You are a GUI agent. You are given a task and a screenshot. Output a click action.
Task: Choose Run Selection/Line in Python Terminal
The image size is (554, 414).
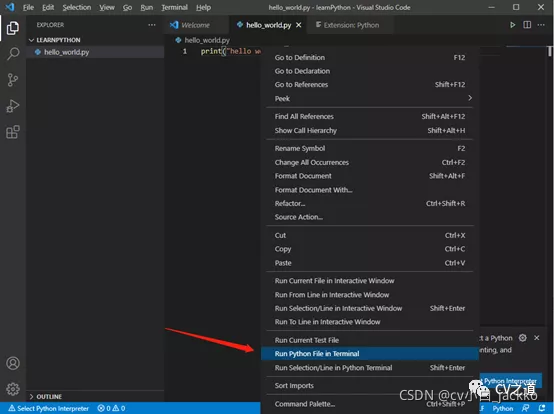(370, 368)
